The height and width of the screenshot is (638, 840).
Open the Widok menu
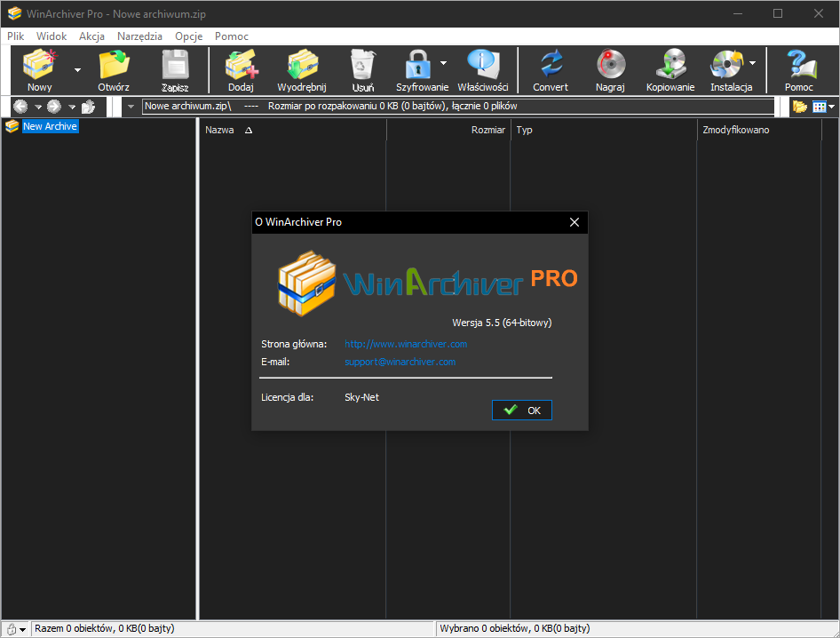coord(52,36)
